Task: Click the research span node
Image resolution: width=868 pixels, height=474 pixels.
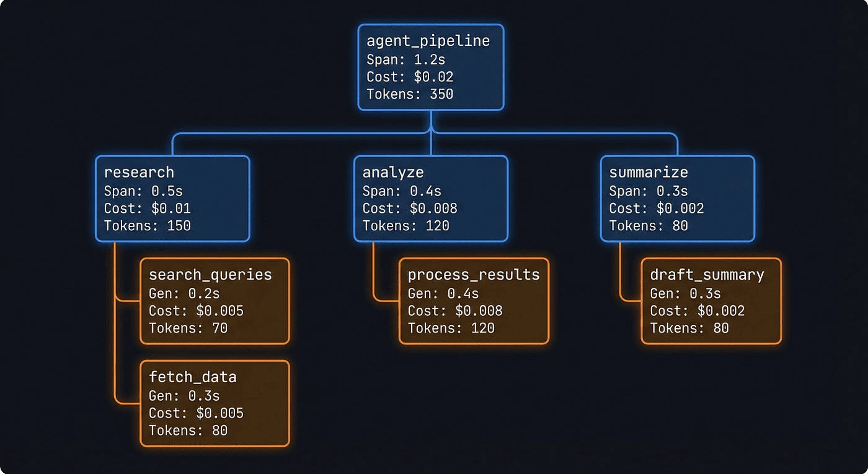Action: pyautogui.click(x=172, y=199)
